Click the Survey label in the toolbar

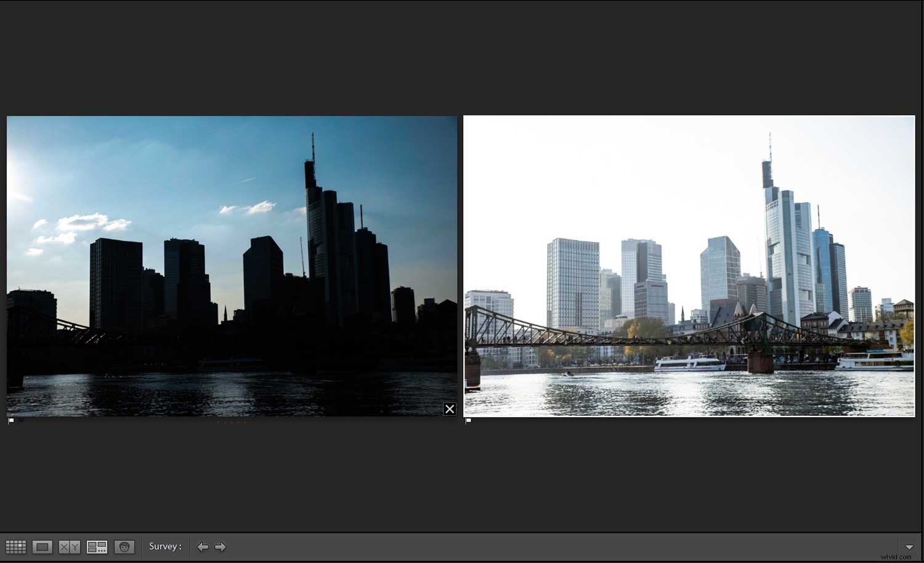(x=164, y=546)
